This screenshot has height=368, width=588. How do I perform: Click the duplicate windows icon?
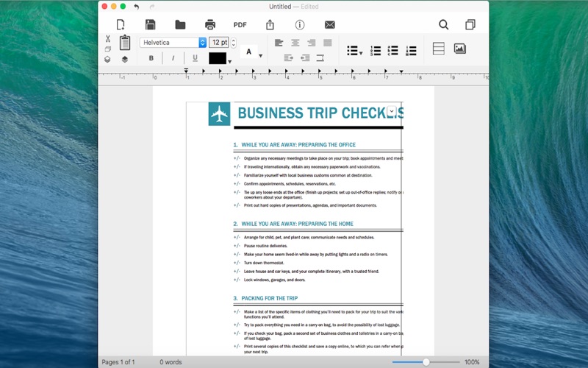[470, 25]
